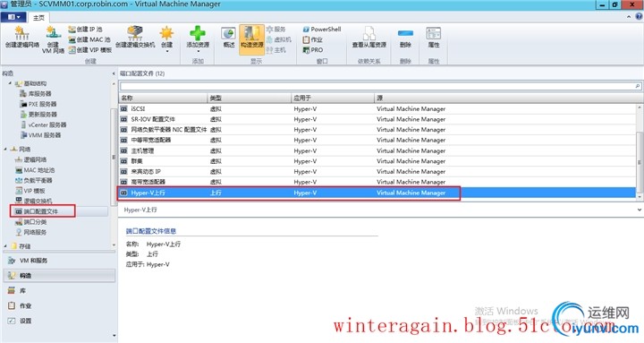The image size is (644, 343).
Task: Click the 删除 delete ribbon button
Action: [405, 37]
